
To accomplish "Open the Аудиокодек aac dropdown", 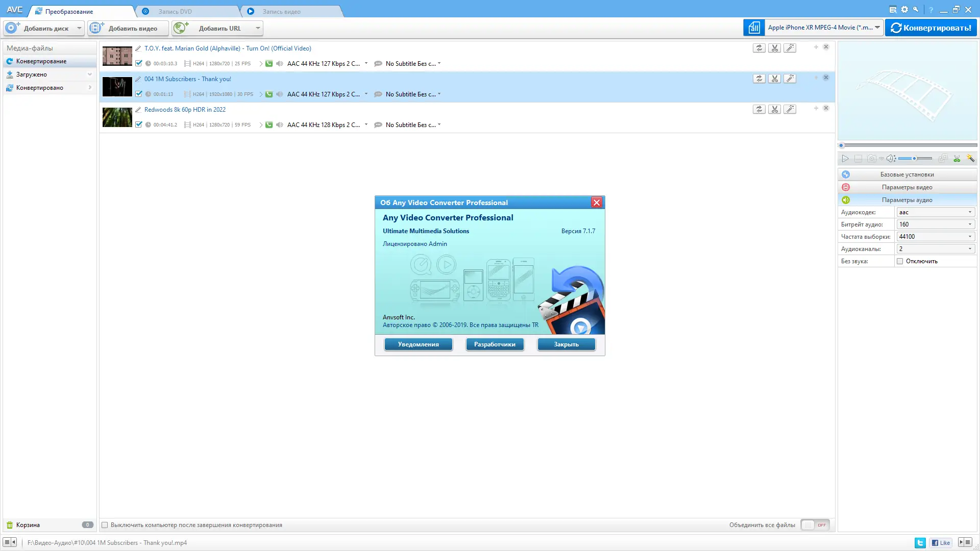I will tap(935, 212).
